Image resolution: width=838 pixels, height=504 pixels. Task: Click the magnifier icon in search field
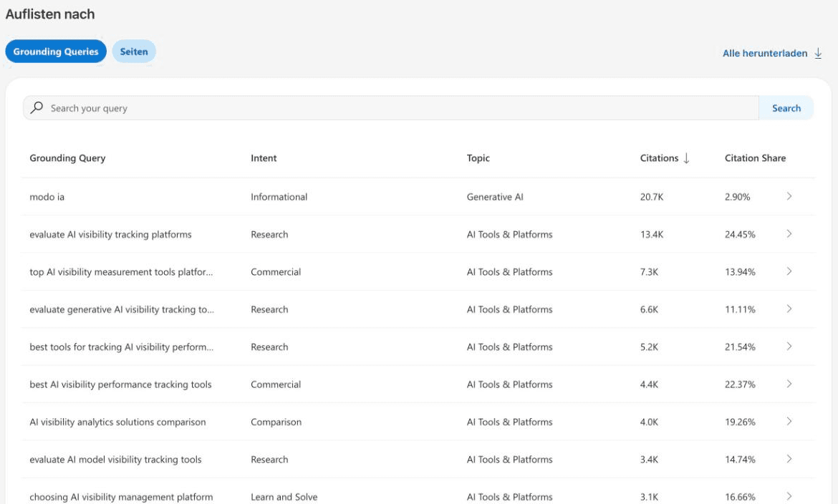pyautogui.click(x=37, y=107)
